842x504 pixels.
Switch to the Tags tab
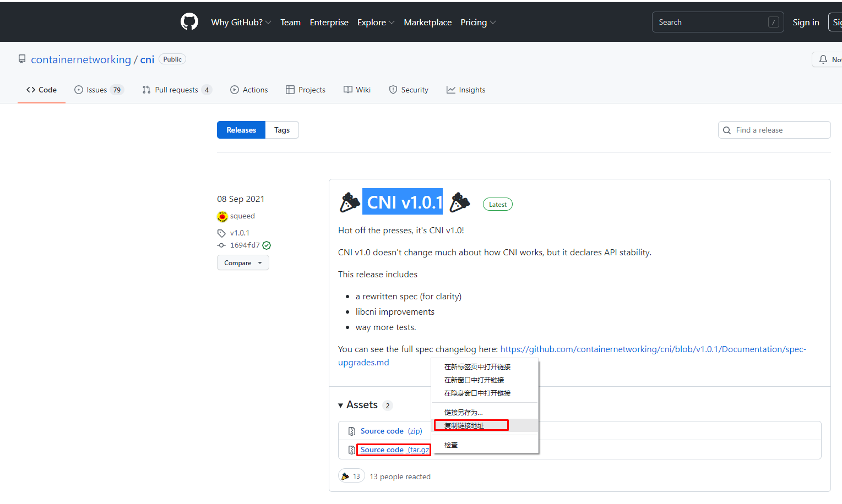click(x=282, y=130)
